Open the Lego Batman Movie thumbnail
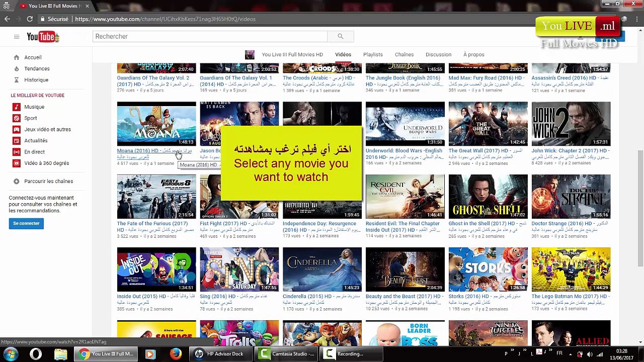This screenshot has width=644, height=362. tap(571, 269)
